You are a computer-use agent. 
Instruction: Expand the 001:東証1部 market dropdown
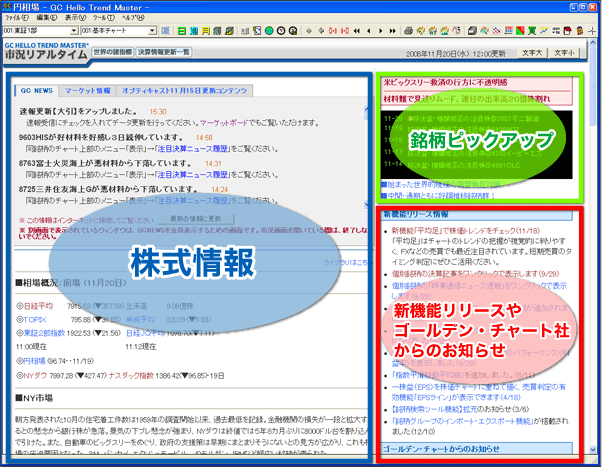74,31
